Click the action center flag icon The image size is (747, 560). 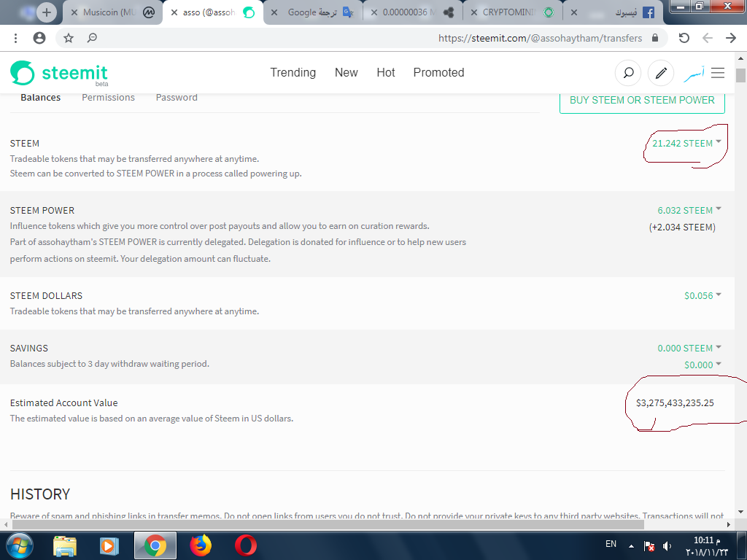click(649, 546)
